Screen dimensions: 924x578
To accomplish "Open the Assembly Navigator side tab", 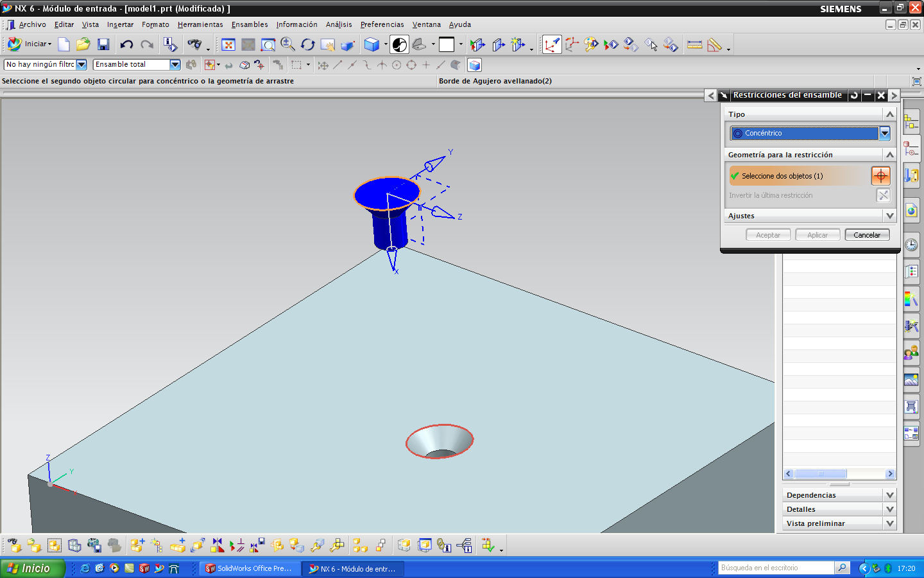I will click(x=911, y=122).
